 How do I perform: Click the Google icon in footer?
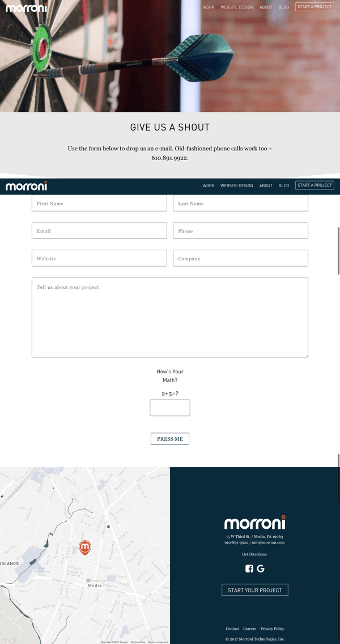click(x=261, y=569)
